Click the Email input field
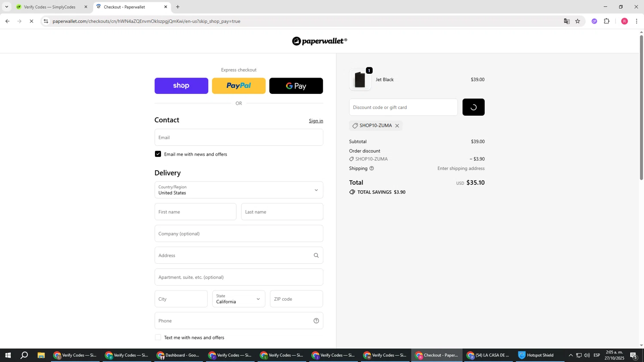This screenshot has height=362, width=644. pyautogui.click(x=239, y=137)
